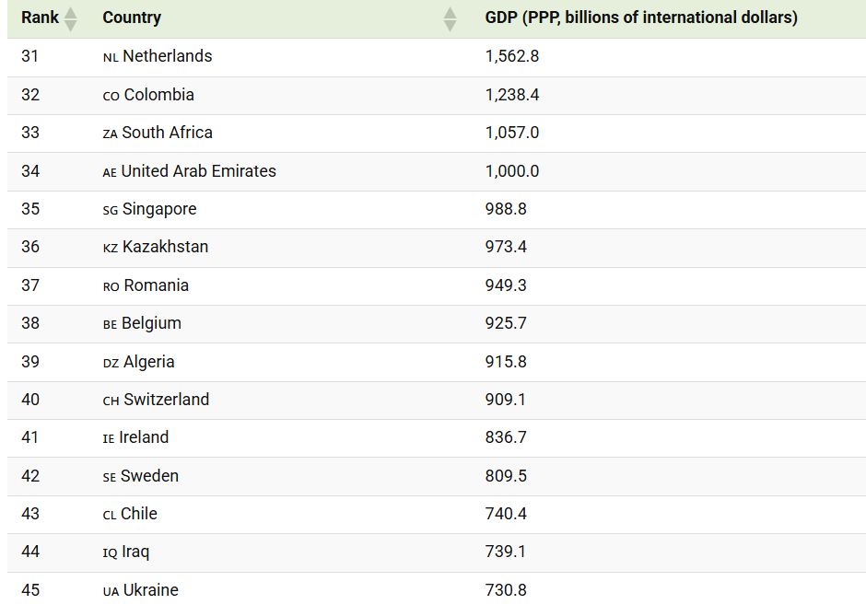This screenshot has height=616, width=866.
Task: Click the GDP (PPP) column header
Action: click(641, 17)
